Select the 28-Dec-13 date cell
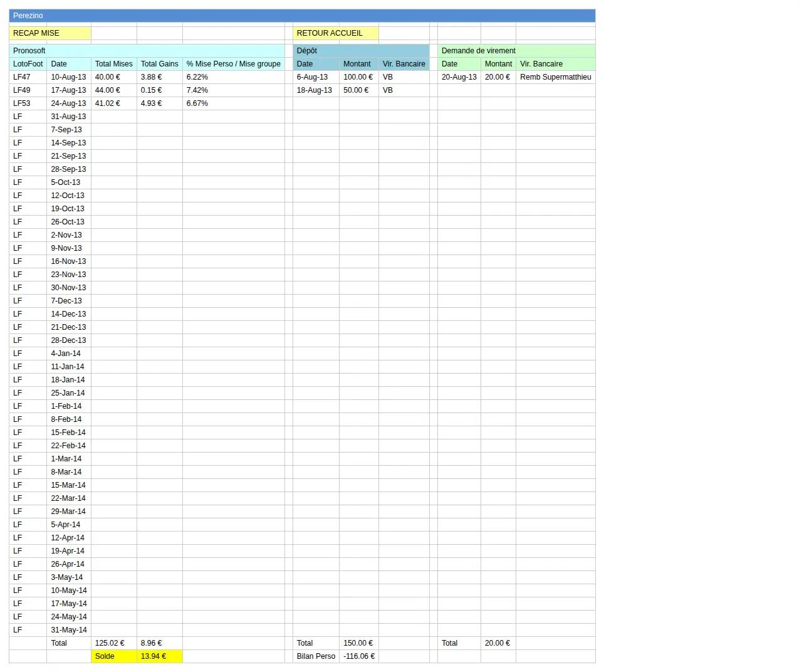The image size is (802, 672). (69, 340)
